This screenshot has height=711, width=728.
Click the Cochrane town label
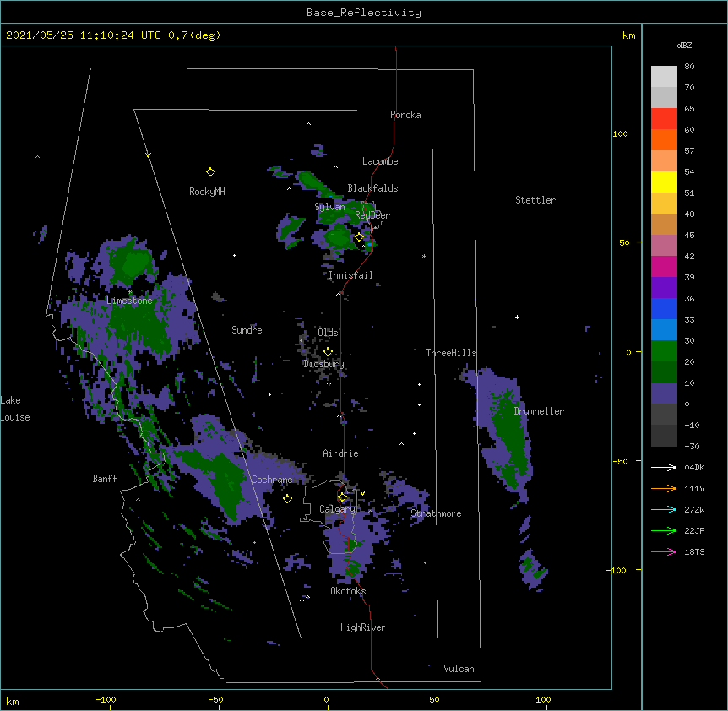coord(272,480)
